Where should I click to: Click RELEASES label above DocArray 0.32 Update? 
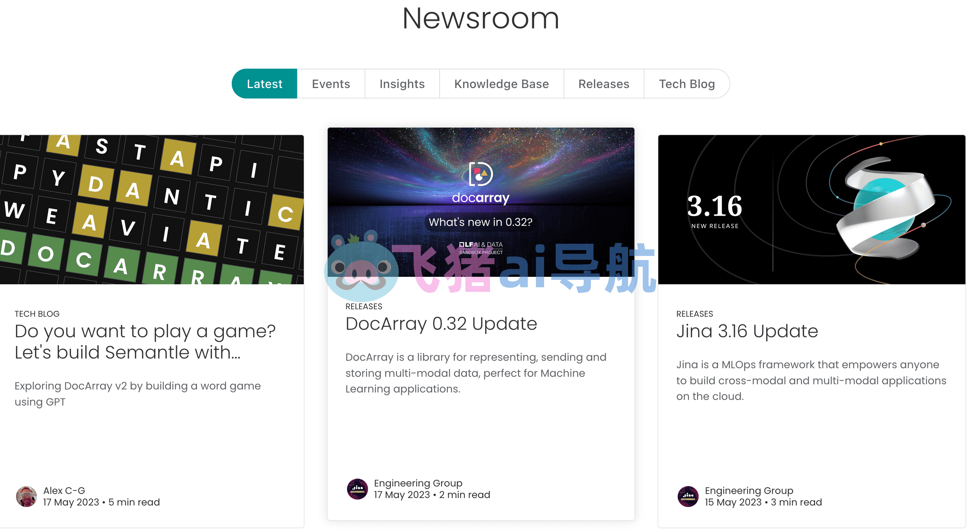(364, 307)
